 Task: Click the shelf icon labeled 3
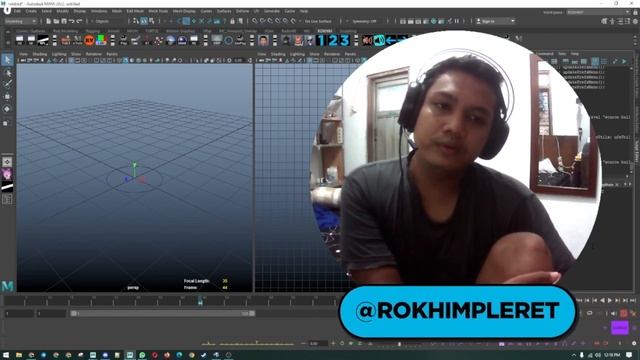(345, 40)
